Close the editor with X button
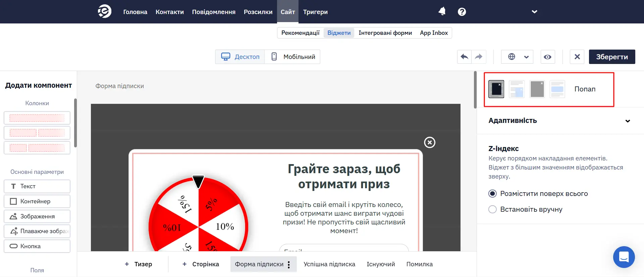The height and width of the screenshot is (277, 644). [577, 57]
